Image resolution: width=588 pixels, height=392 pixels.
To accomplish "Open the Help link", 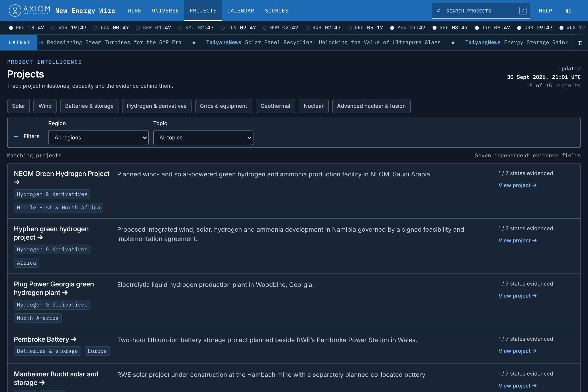I will 545,11.
